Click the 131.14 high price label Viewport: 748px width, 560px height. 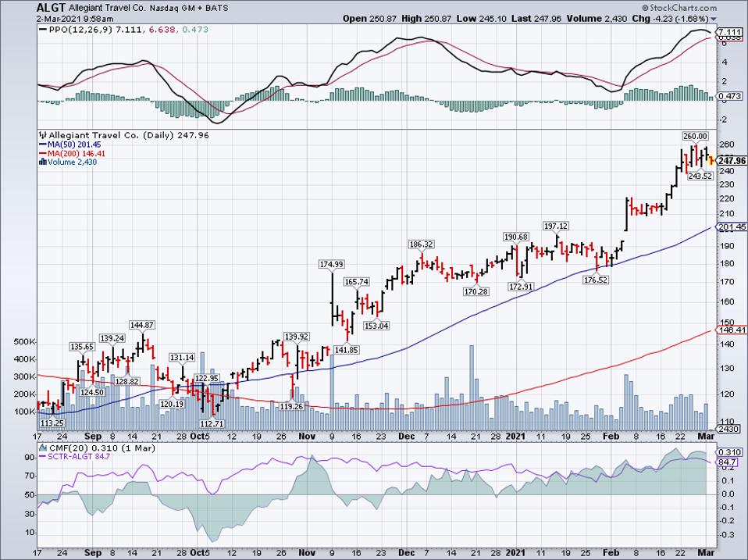(182, 357)
